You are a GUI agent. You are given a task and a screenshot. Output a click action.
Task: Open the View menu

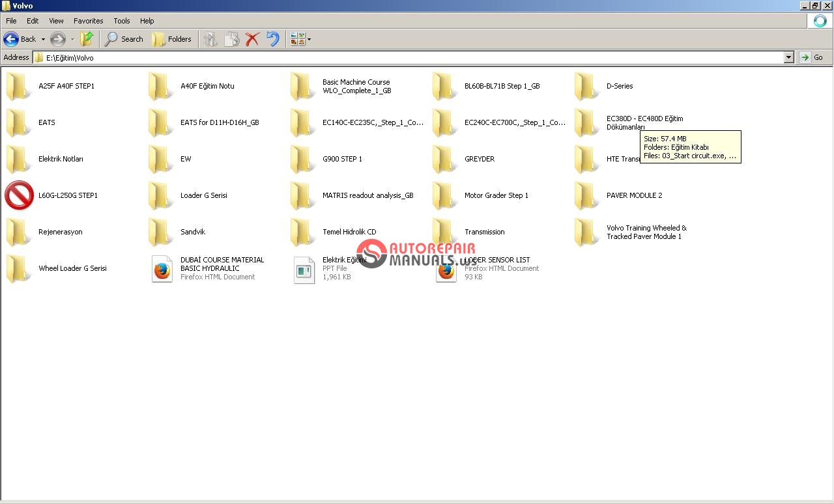57,21
